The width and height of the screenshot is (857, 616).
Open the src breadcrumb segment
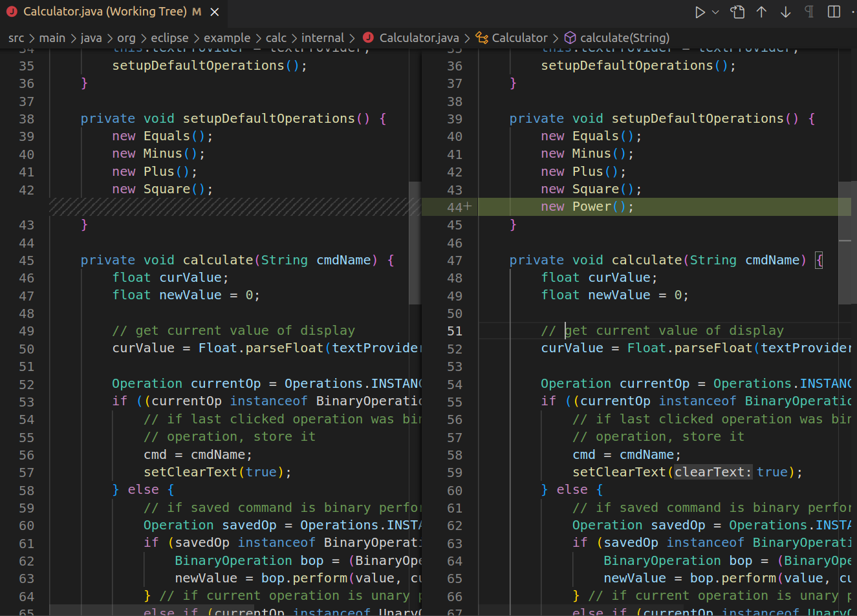coord(16,37)
